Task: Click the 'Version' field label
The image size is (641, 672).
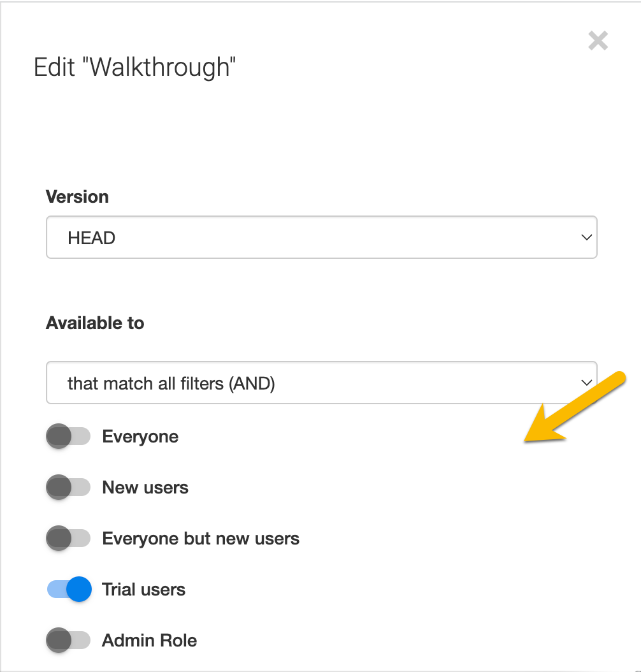Action: coord(77,196)
